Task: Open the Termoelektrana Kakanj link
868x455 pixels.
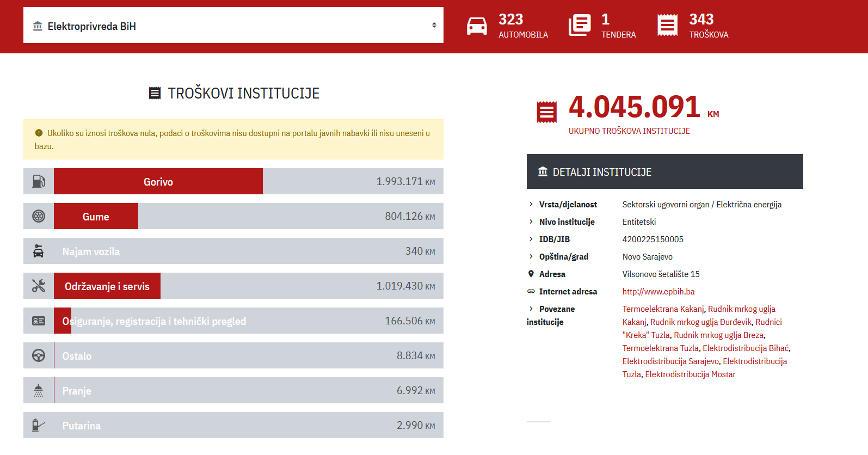Action: coord(663,309)
